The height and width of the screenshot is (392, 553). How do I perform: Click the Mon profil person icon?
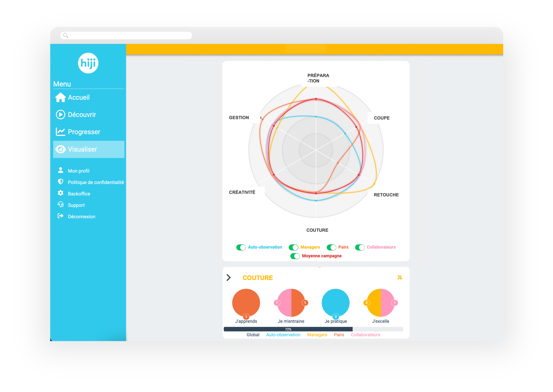coord(61,170)
